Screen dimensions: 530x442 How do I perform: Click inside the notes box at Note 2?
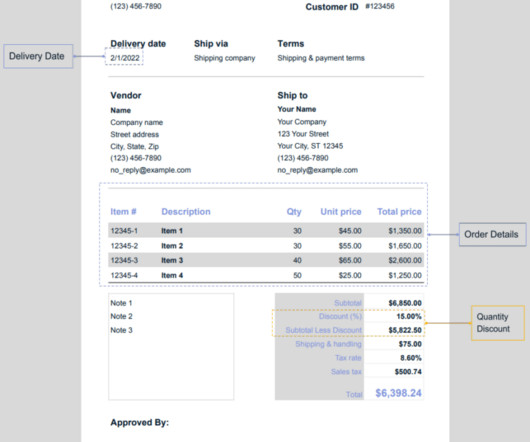coord(121,316)
